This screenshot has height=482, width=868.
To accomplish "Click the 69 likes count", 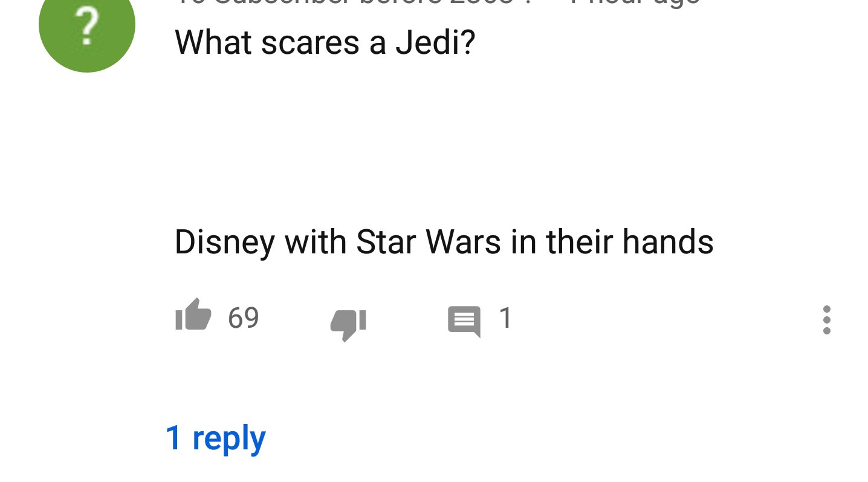I will (244, 318).
